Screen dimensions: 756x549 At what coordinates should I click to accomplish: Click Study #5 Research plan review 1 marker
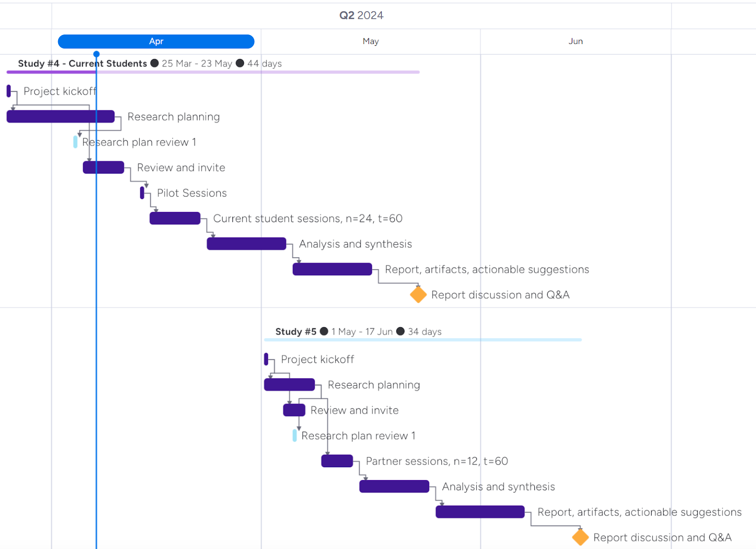pos(294,436)
